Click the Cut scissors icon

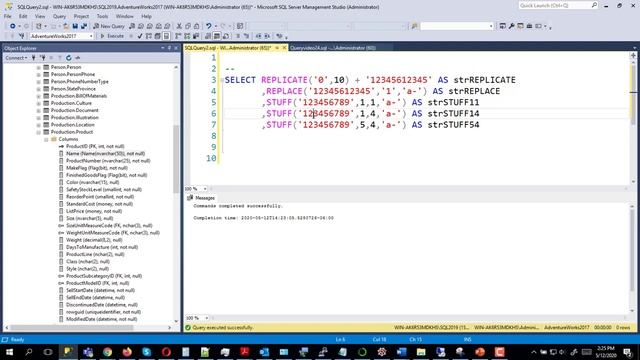pos(179,26)
